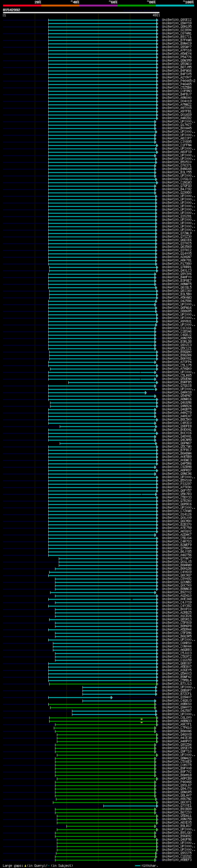Click label UniRef100_Q8BUP7
Image resolution: width=197 pixels, height=868 pixels.
[x=176, y=690]
